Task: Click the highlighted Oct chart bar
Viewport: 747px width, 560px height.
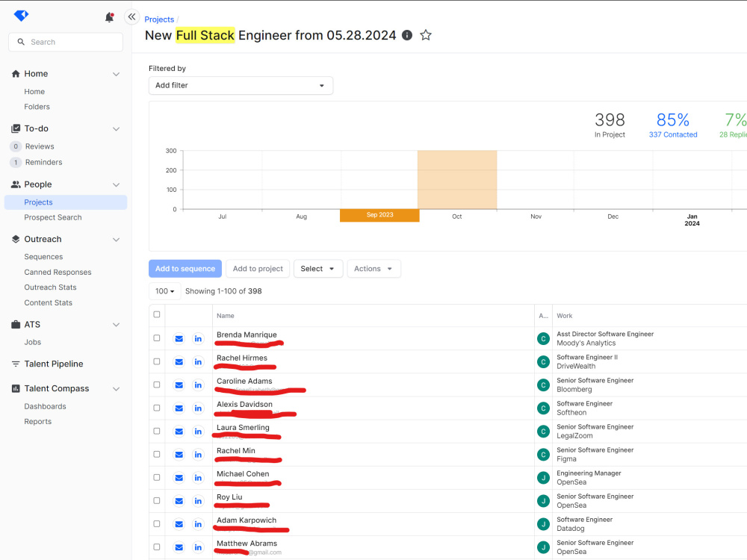Action: click(x=457, y=180)
